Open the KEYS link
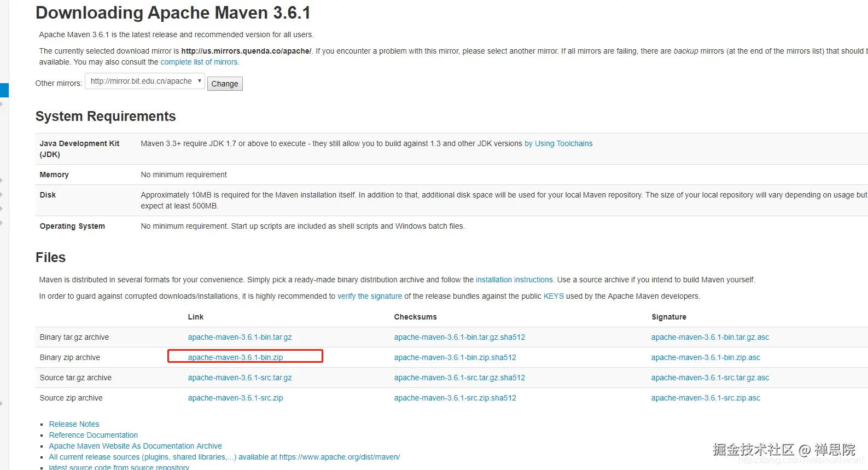The height and width of the screenshot is (470, 868). [554, 296]
